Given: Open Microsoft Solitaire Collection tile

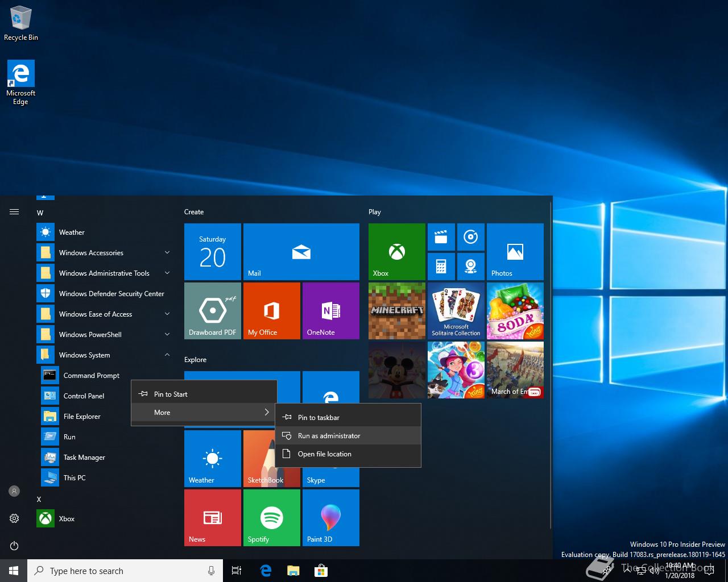Looking at the screenshot, I should (x=456, y=311).
